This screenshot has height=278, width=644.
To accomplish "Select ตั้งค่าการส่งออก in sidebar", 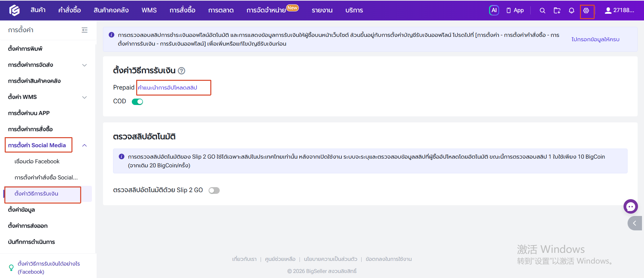I will coord(28,226).
